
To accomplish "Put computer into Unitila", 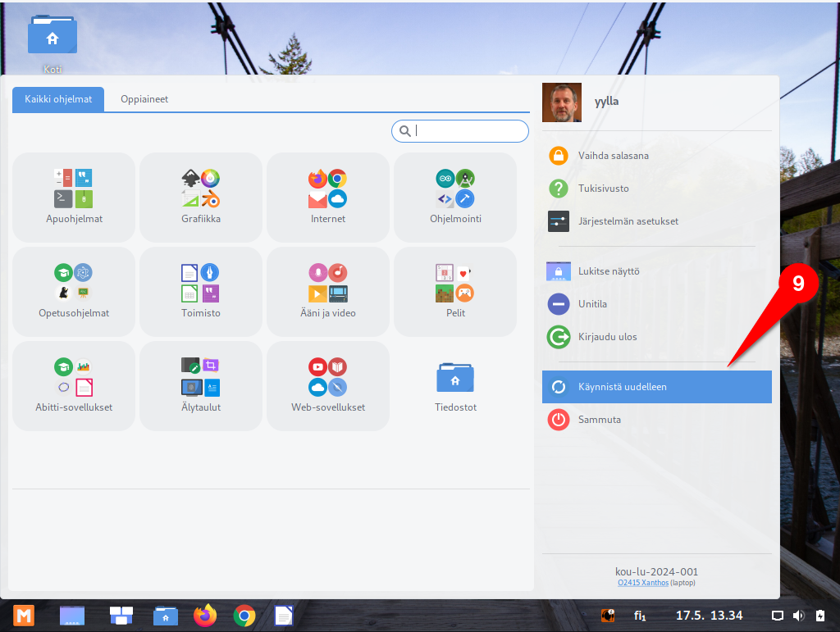I will [657, 304].
